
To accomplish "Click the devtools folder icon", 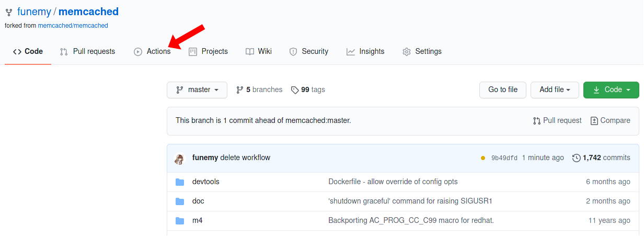I will pyautogui.click(x=180, y=182).
